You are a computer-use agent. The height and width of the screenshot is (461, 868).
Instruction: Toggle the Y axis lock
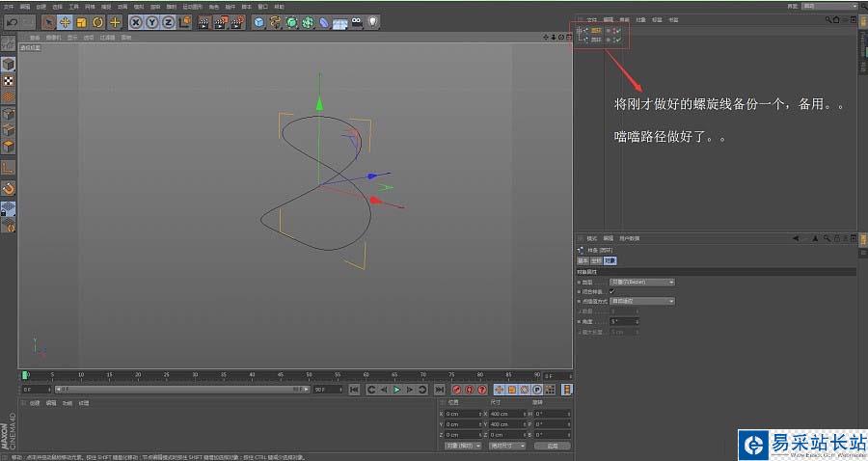pyautogui.click(x=152, y=22)
